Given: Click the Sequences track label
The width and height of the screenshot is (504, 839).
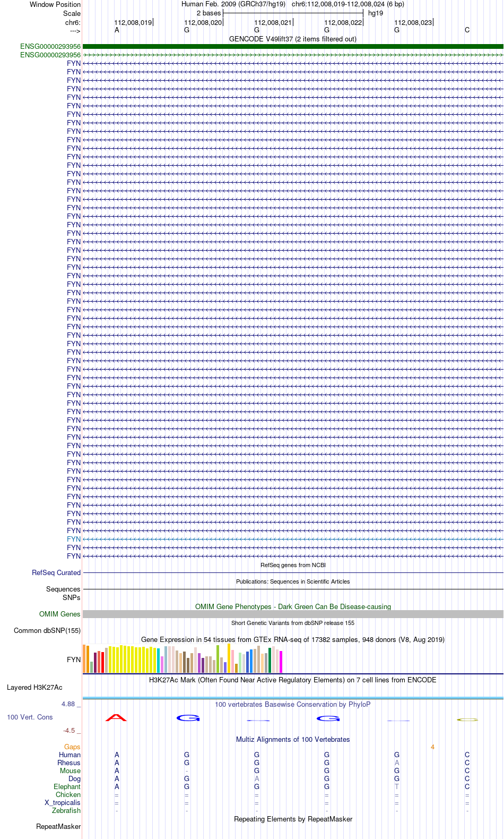Looking at the screenshot, I should tap(63, 589).
